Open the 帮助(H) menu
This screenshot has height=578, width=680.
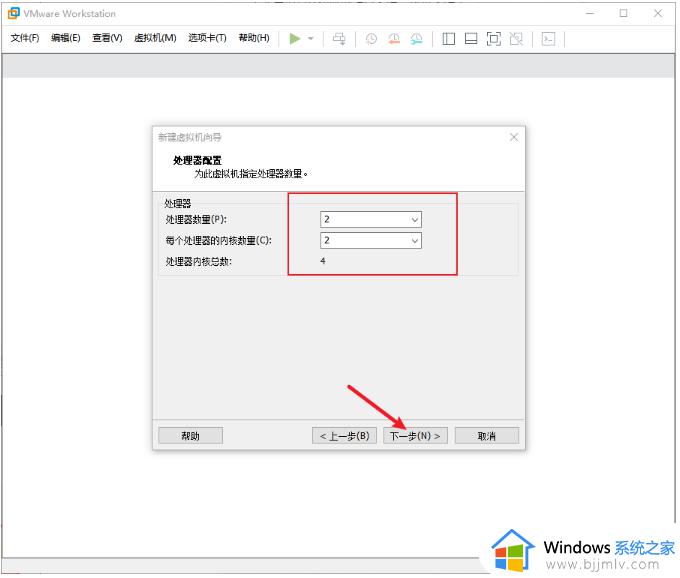tap(254, 38)
